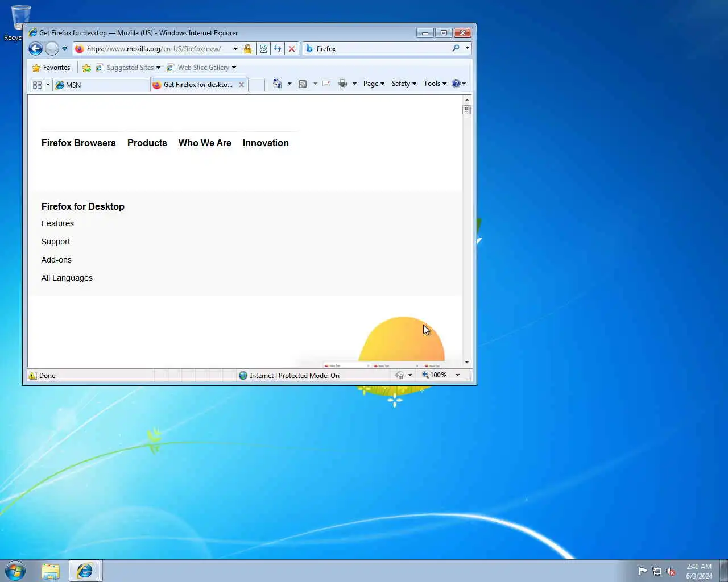This screenshot has height=582, width=728.
Task: Switch to the MSN tab
Action: pos(101,85)
